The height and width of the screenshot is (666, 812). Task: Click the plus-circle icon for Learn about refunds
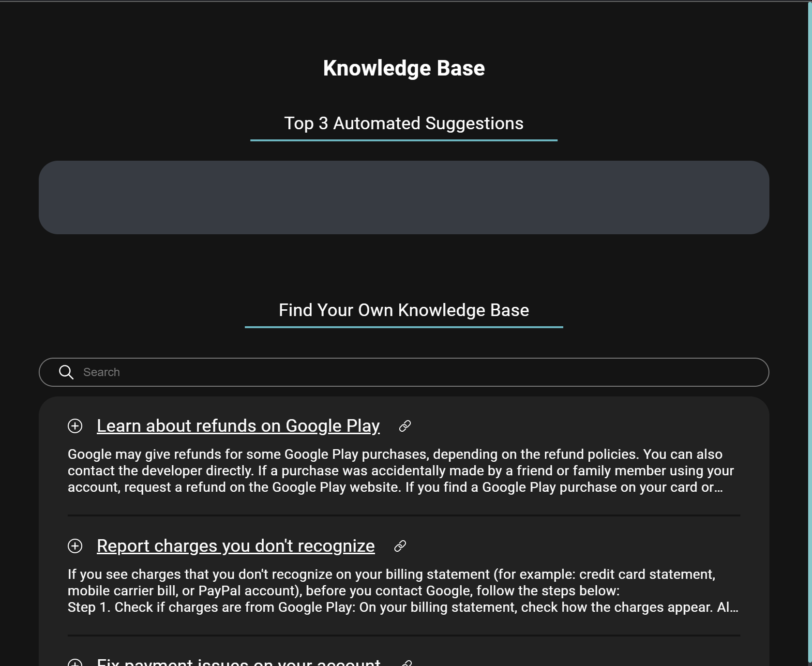click(75, 426)
